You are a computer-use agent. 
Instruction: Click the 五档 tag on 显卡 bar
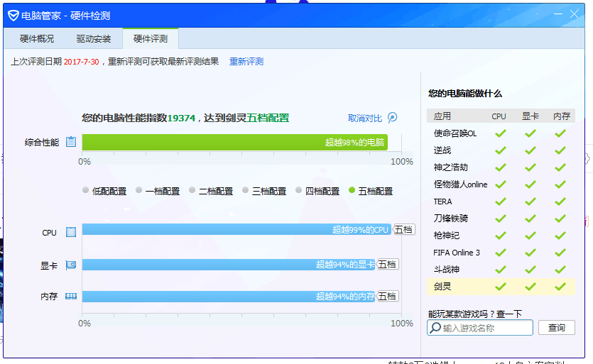pos(387,264)
